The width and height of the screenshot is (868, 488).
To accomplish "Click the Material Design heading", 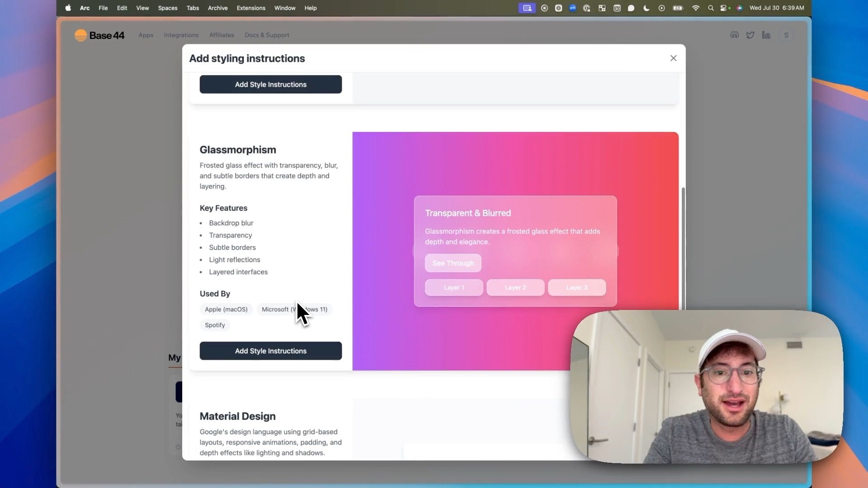I will tap(237, 417).
